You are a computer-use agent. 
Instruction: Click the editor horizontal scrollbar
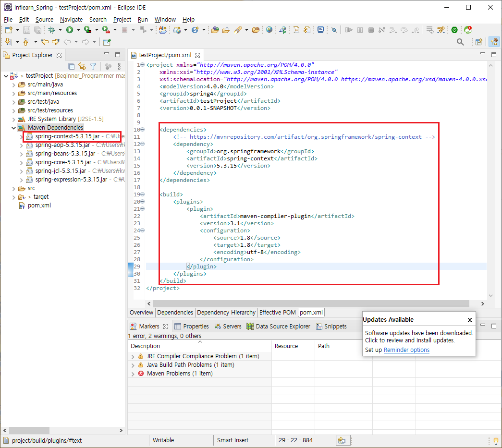[311, 303]
